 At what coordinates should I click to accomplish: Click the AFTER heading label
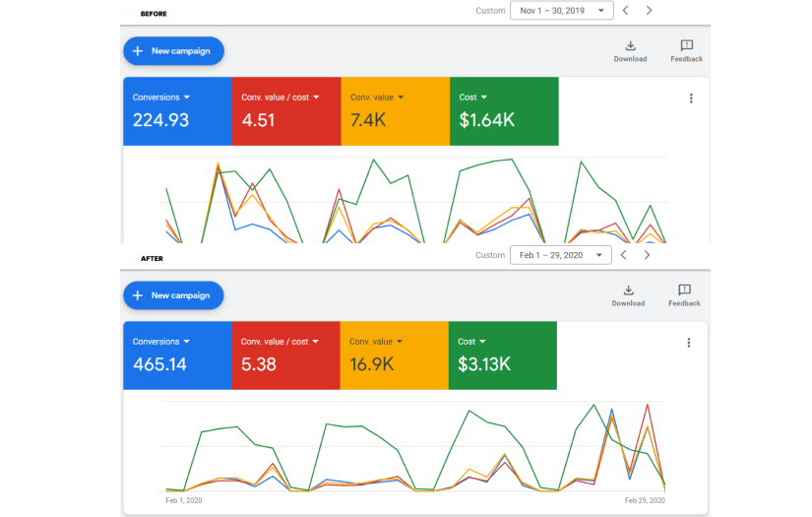pos(152,258)
